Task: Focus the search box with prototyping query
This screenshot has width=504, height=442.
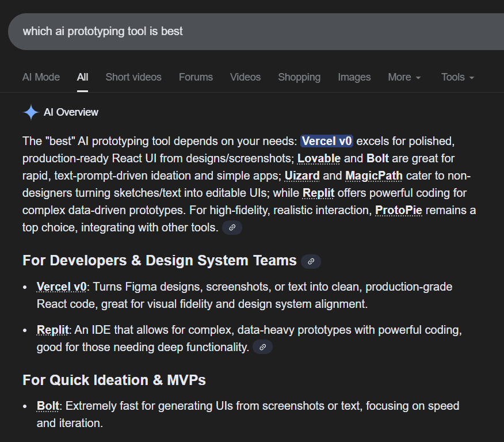Action: click(256, 32)
